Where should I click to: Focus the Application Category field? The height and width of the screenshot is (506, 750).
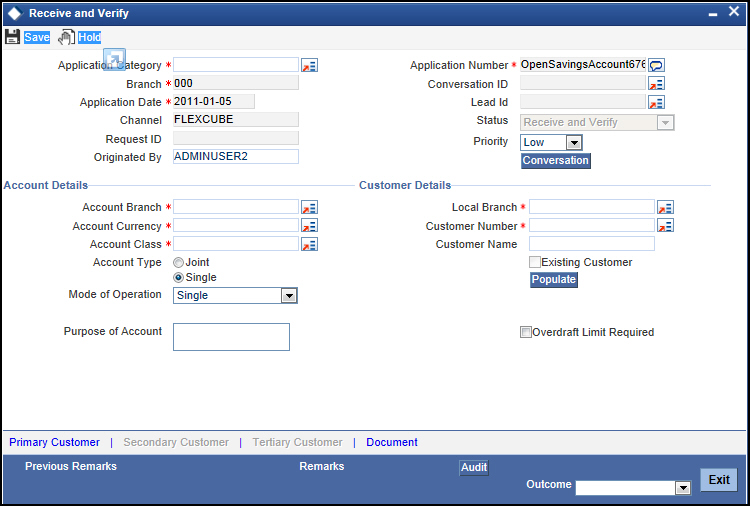236,65
